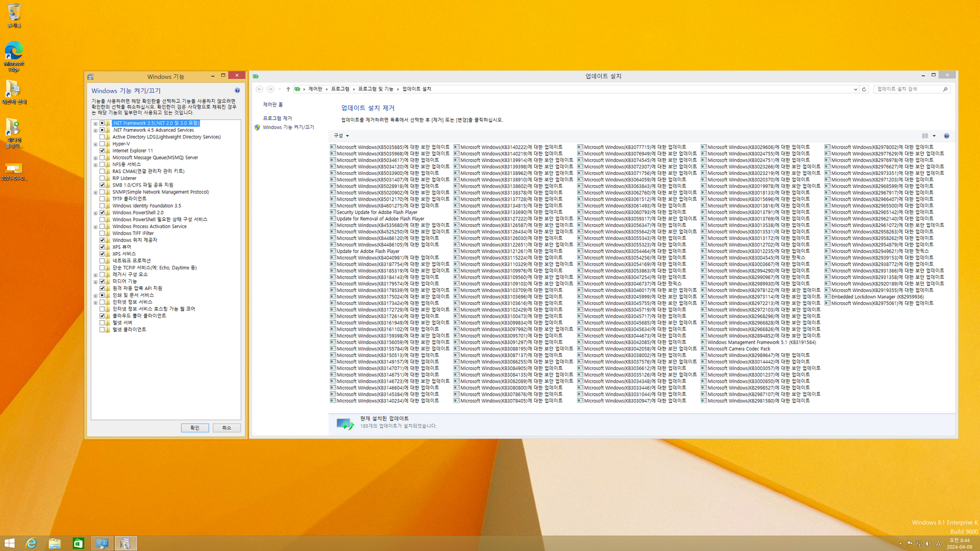Screen dimensions: 980x551
Task: Check the Windows TIFF IFilter feature
Action: 102,233
